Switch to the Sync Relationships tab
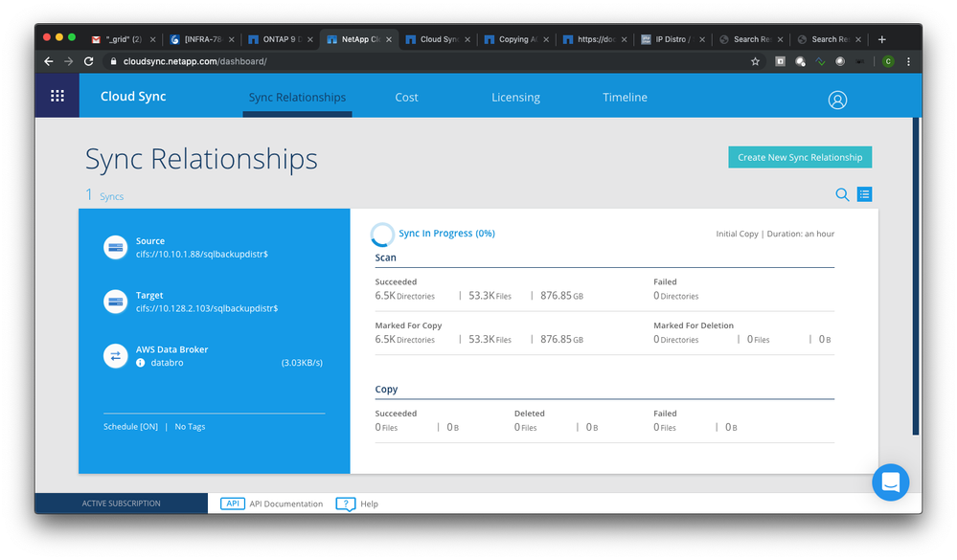This screenshot has height=560, width=957. pos(297,97)
